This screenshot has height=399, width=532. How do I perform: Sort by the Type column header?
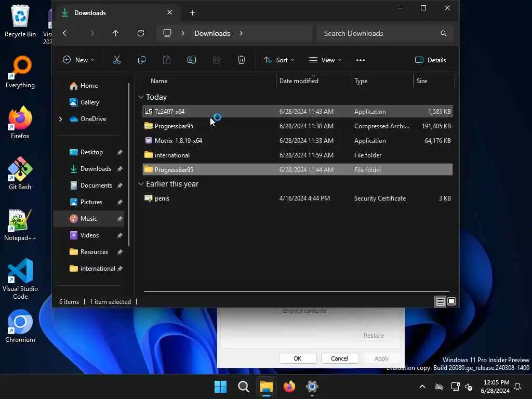click(382, 81)
